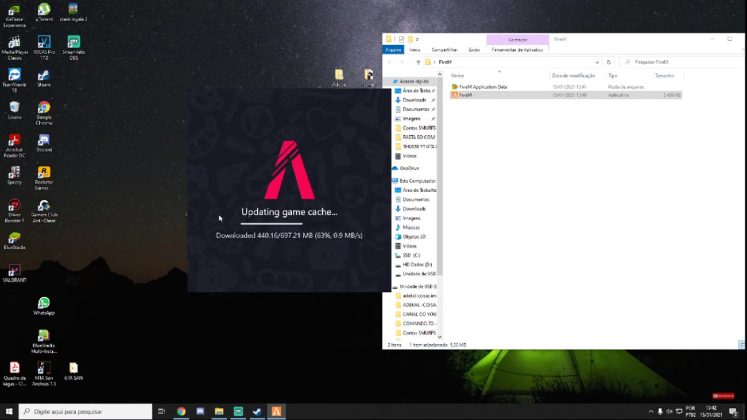Open Objetos 3D in navigation pane
The width and height of the screenshot is (747, 420).
(x=414, y=237)
